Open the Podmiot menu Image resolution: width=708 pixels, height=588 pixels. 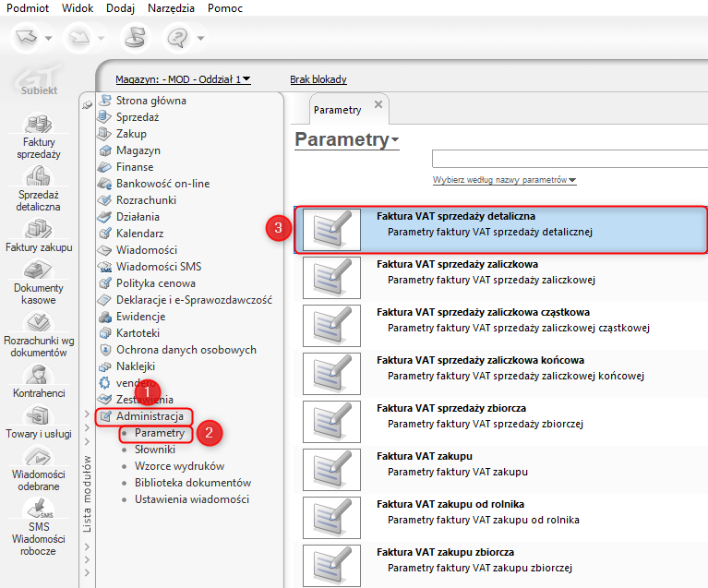pyautogui.click(x=28, y=8)
